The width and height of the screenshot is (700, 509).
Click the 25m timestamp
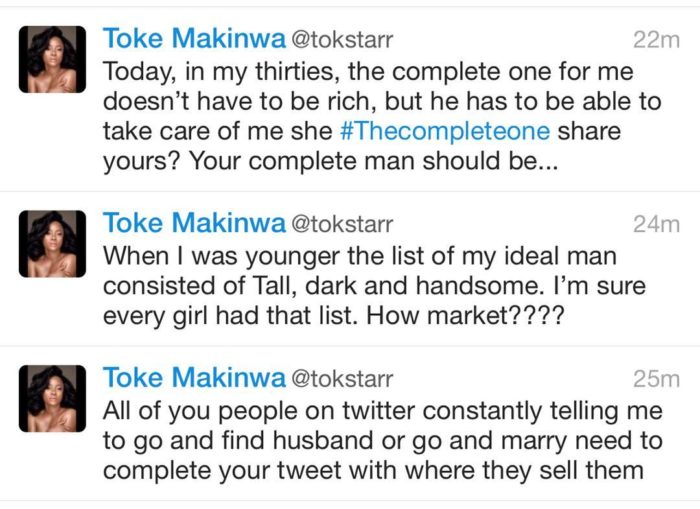click(x=656, y=380)
